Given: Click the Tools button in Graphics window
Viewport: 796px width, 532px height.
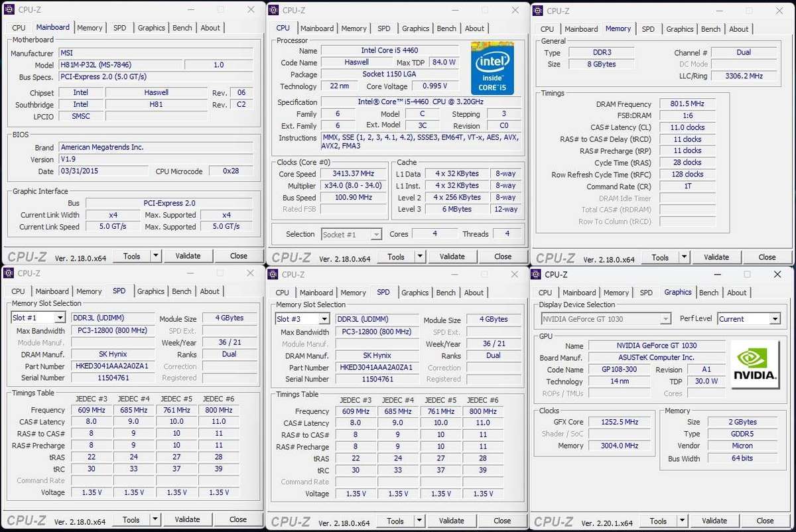Looking at the screenshot, I should click(x=658, y=521).
